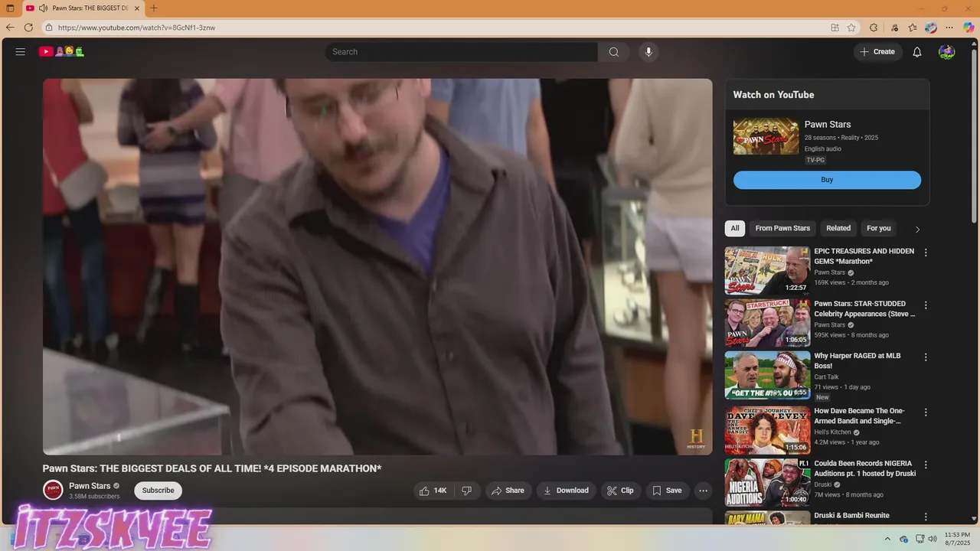Dislike the video
Image resolution: width=980 pixels, height=551 pixels.
point(467,491)
